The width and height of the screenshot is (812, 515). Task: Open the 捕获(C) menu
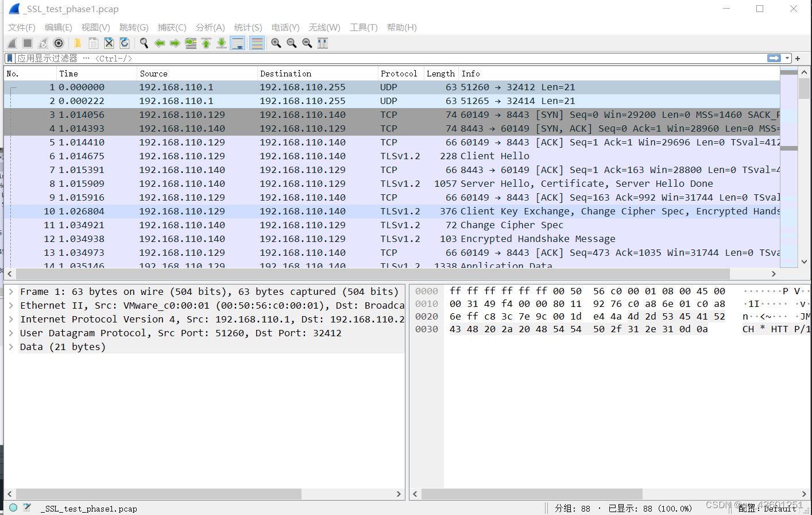(x=172, y=27)
